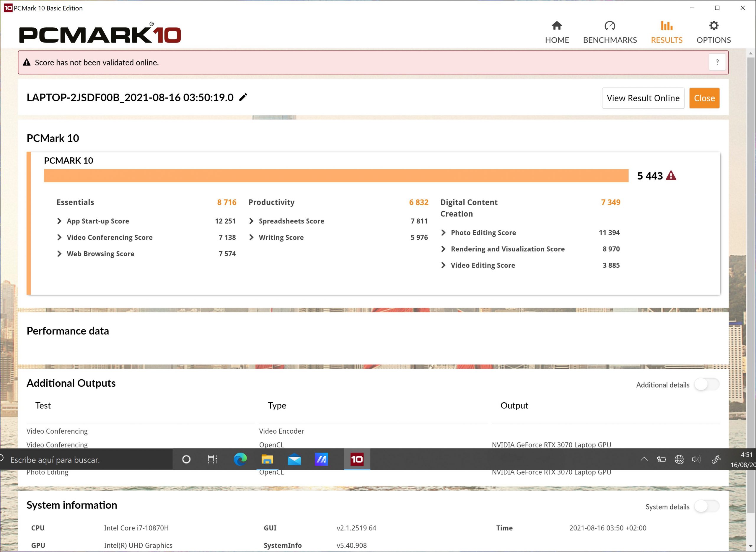
Task: Open Task View on the taskbar
Action: (212, 459)
